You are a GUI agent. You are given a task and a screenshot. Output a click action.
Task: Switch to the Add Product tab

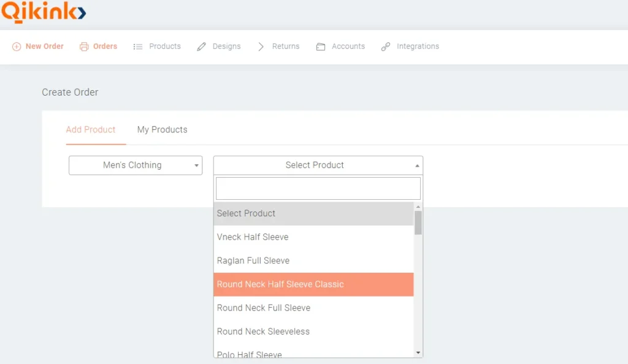tap(91, 129)
